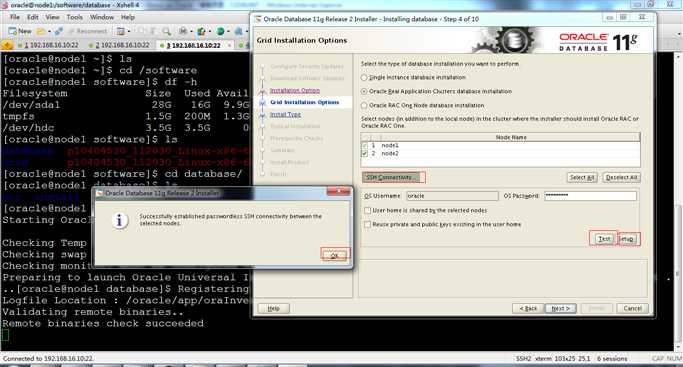Image resolution: width=683 pixels, height=367 pixels.
Task: Click the Find magnifier icon in Xshell toolbar
Action: coord(166,32)
